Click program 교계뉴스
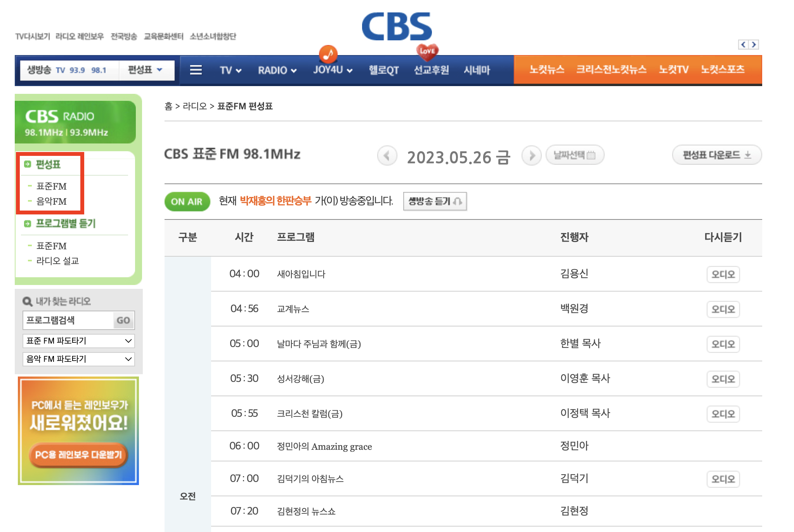Screen dimensions: 794x532 coord(293,309)
